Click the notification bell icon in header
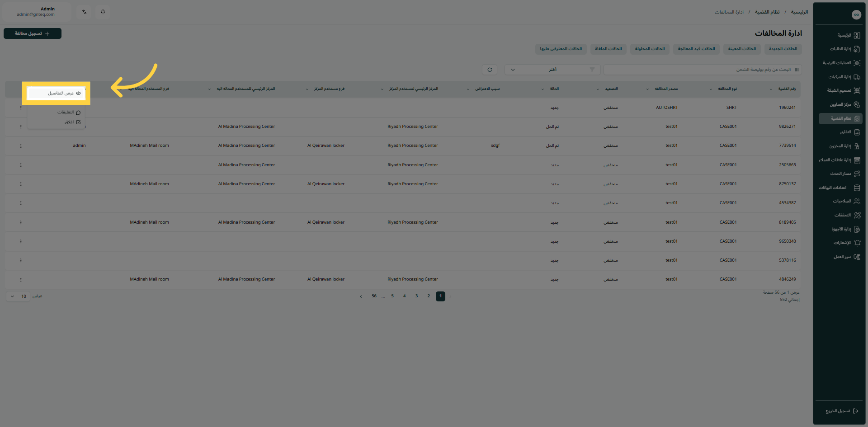The height and width of the screenshot is (427, 868). tap(103, 12)
